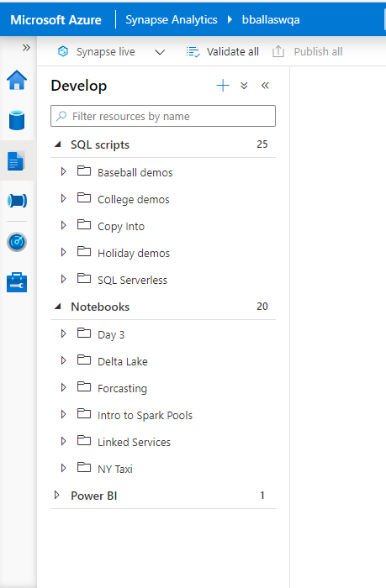
Task: Click the NY Taxi folder icon
Action: (84, 468)
